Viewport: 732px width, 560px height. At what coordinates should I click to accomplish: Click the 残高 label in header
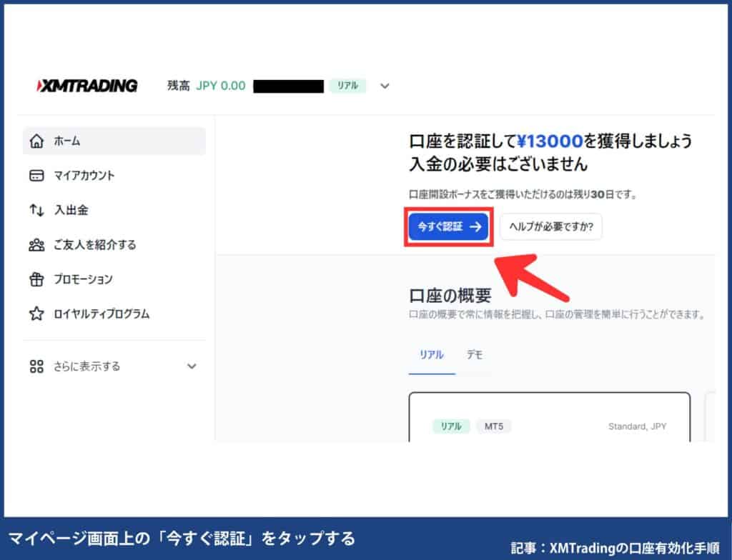click(178, 86)
